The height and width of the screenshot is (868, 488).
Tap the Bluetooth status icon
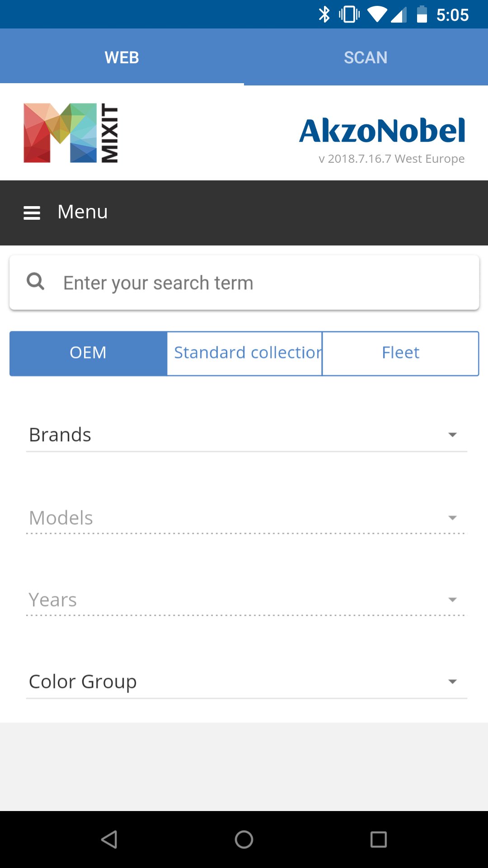324,14
